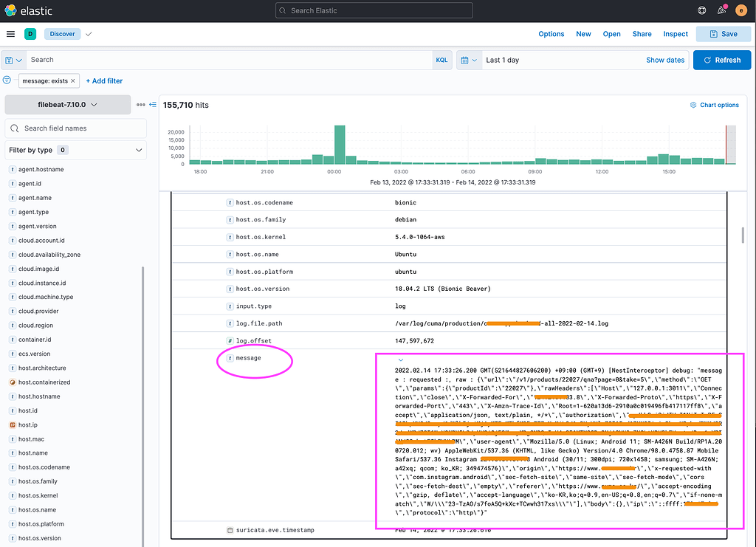The image size is (756, 547).
Task: Click the Refresh button
Action: click(x=722, y=60)
